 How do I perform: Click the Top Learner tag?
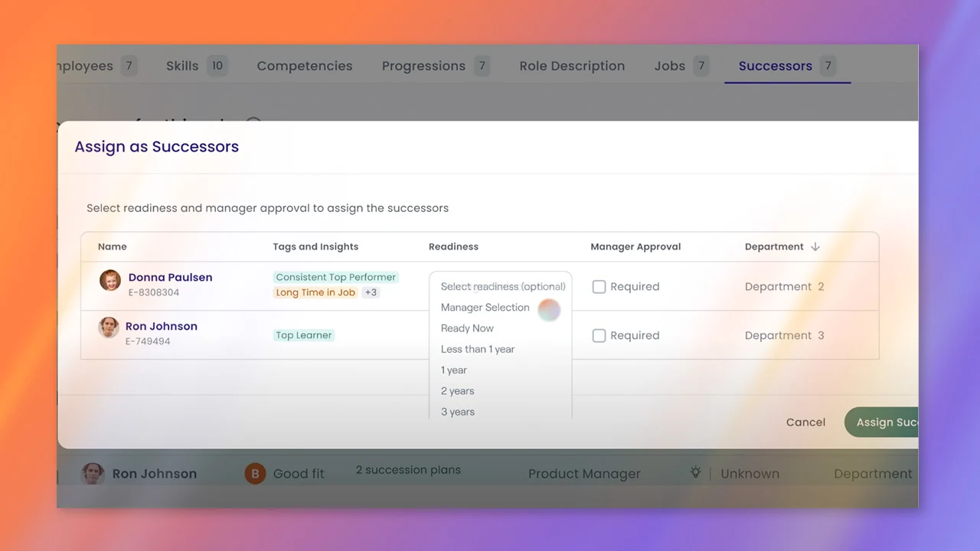pyautogui.click(x=304, y=335)
